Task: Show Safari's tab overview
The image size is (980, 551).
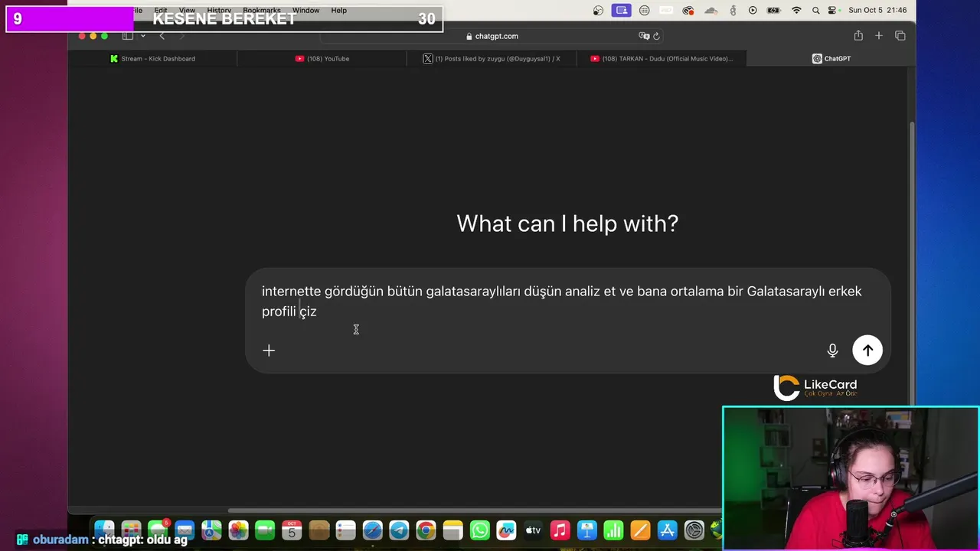Action: click(x=900, y=35)
